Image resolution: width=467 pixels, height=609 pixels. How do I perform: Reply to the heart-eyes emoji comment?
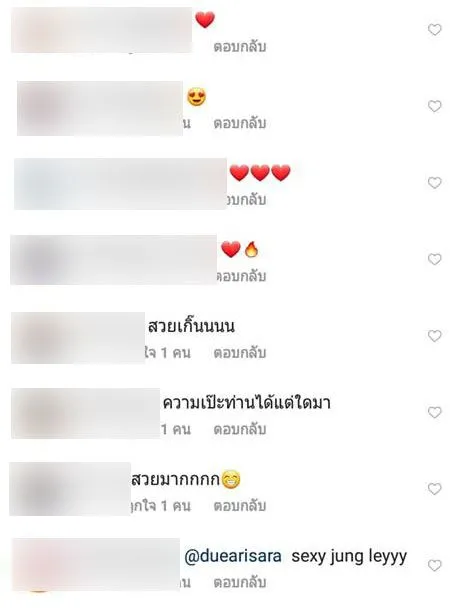[x=240, y=124]
